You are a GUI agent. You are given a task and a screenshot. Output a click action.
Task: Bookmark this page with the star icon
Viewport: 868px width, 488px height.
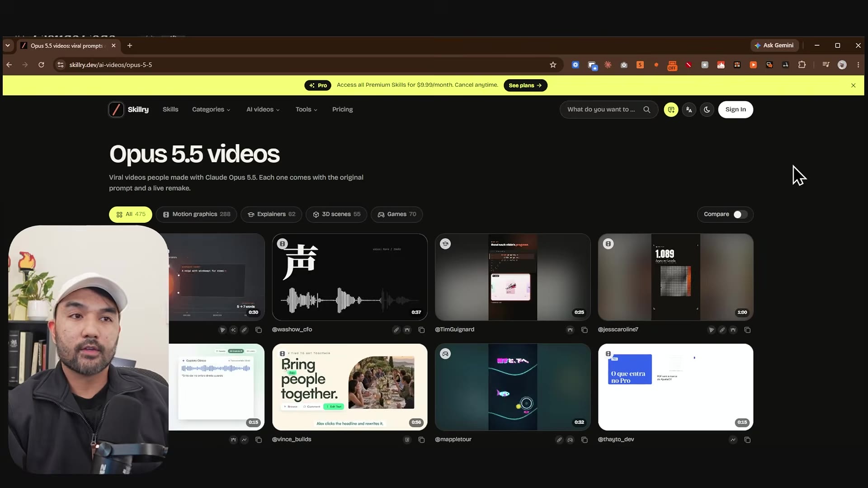[x=553, y=65]
